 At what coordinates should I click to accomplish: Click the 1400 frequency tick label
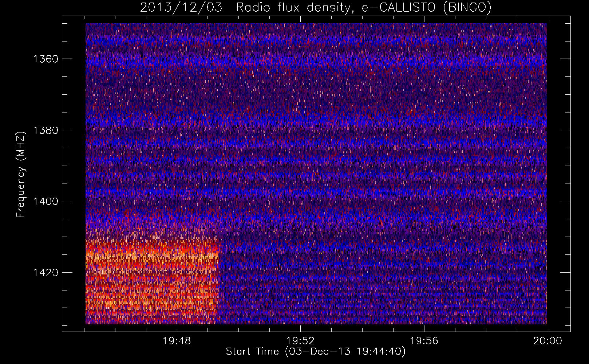point(46,201)
